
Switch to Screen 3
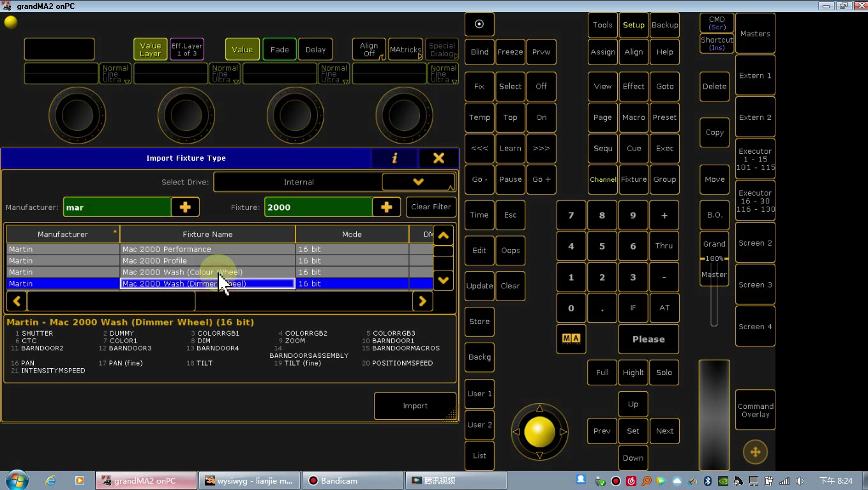755,285
